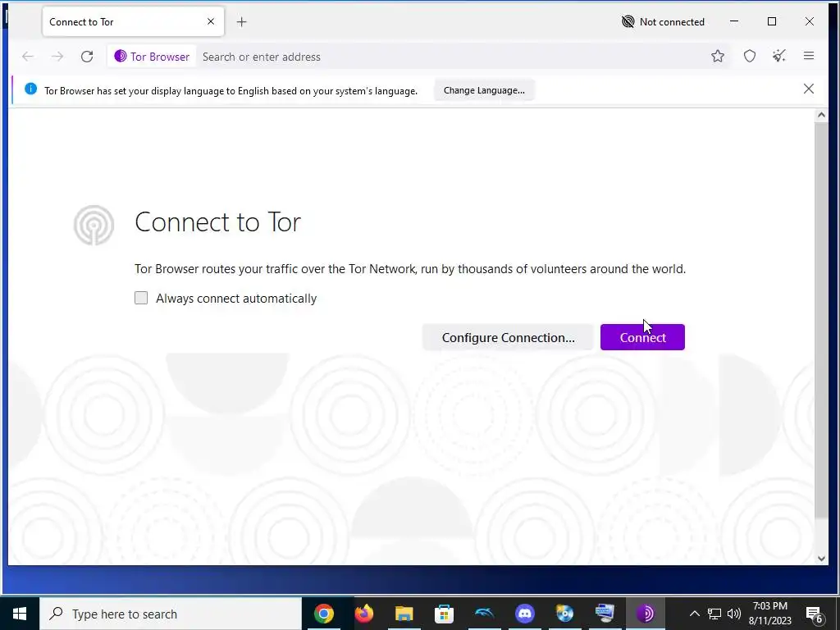This screenshot has width=840, height=630.
Task: Click the volume speaker tray icon
Action: point(734,614)
